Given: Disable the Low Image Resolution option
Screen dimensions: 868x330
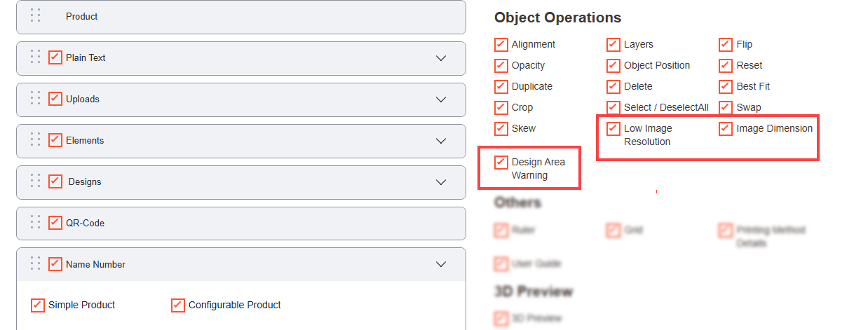Looking at the screenshot, I should tap(613, 129).
